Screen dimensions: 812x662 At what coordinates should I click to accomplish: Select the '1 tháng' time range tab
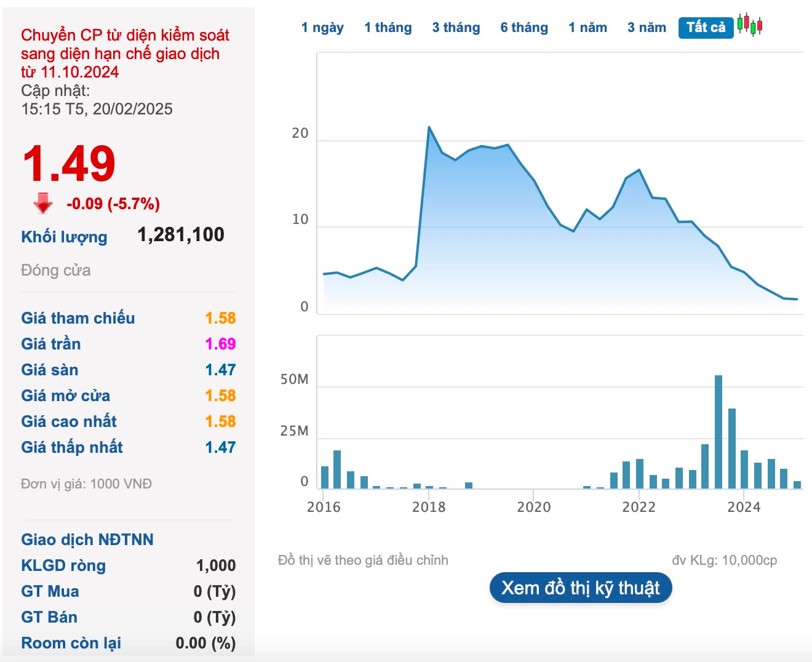tap(388, 28)
